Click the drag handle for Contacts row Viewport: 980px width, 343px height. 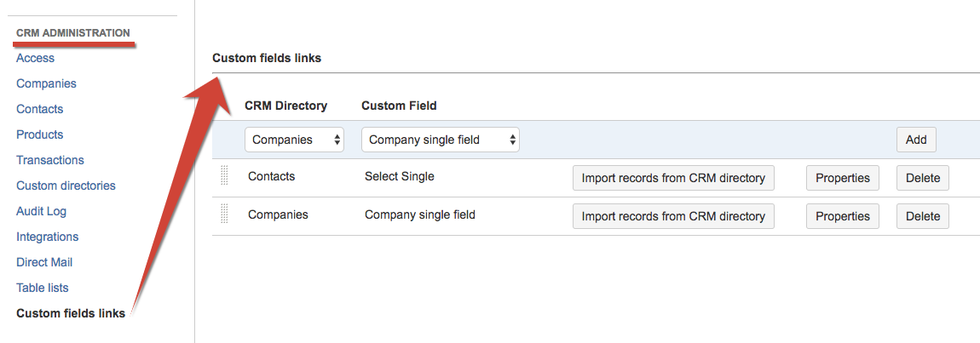(x=225, y=177)
